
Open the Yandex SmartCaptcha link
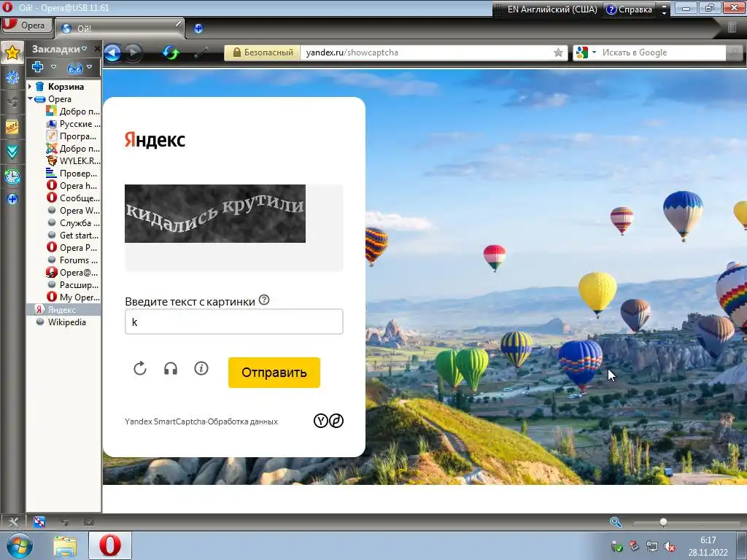pyautogui.click(x=165, y=421)
